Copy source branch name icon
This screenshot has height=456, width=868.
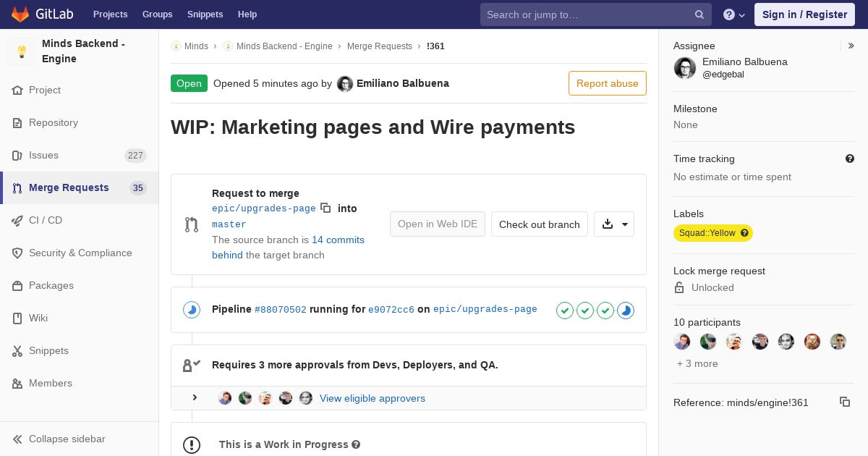tap(325, 208)
